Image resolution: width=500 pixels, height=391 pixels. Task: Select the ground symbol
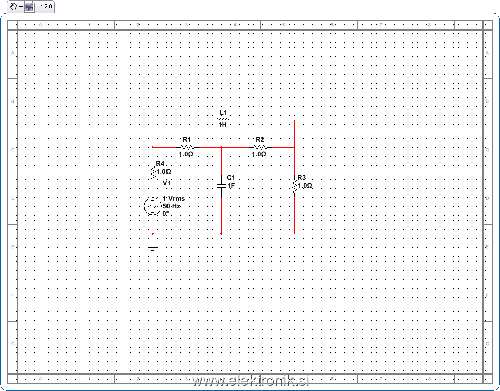click(153, 248)
